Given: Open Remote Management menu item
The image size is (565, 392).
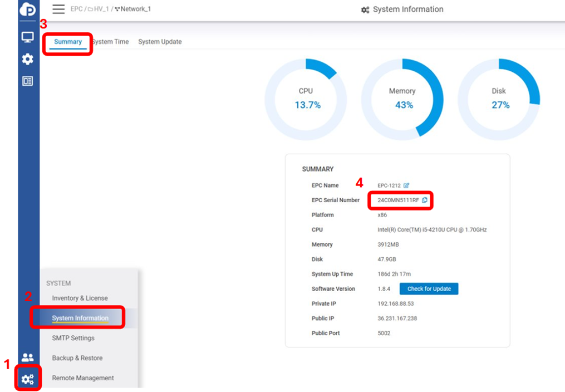Looking at the screenshot, I should [x=83, y=378].
